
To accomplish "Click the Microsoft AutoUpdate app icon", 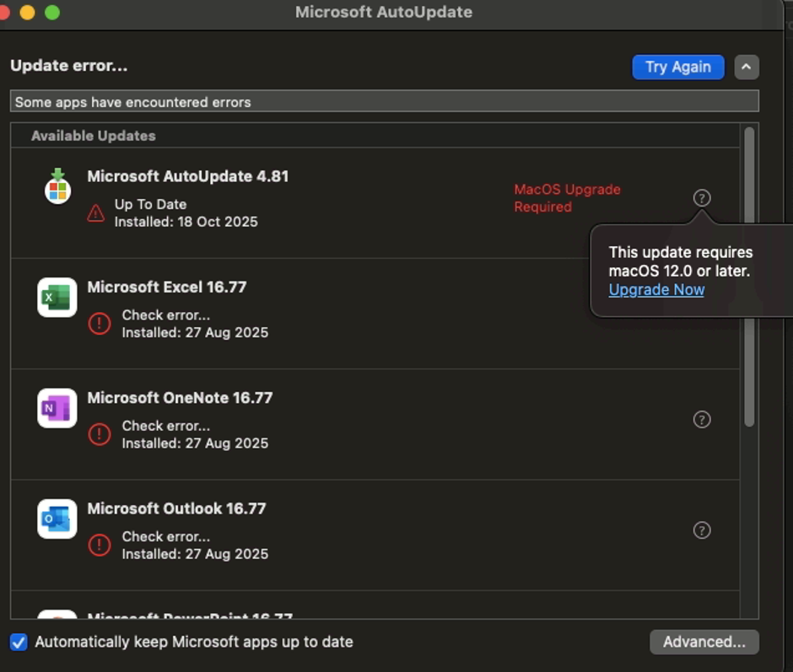I will tap(57, 186).
